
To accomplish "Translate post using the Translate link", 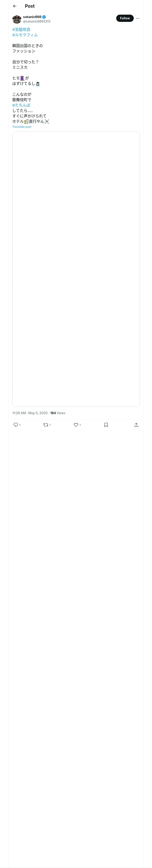I will (x=22, y=127).
